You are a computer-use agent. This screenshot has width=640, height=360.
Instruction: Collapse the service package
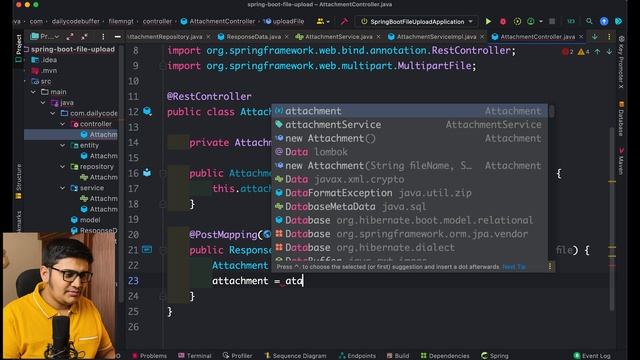pyautogui.click(x=63, y=188)
